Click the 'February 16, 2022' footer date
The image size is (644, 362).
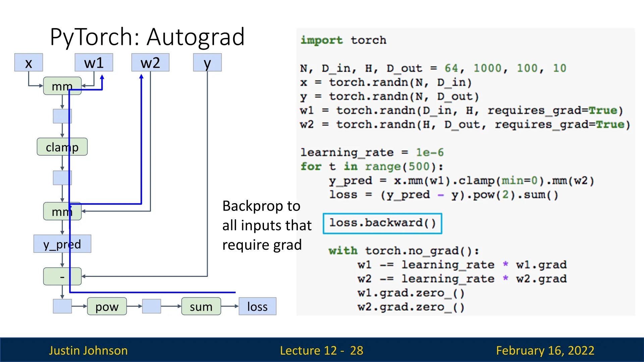pyautogui.click(x=545, y=350)
